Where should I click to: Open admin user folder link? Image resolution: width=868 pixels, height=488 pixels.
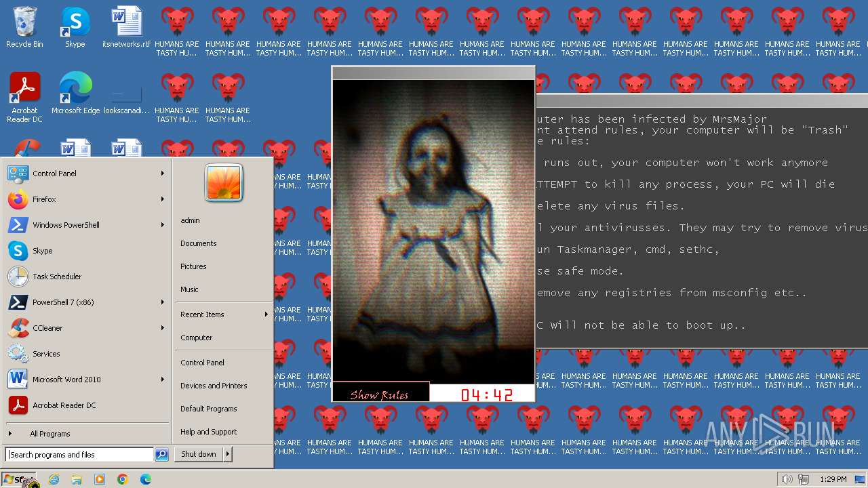pyautogui.click(x=190, y=220)
